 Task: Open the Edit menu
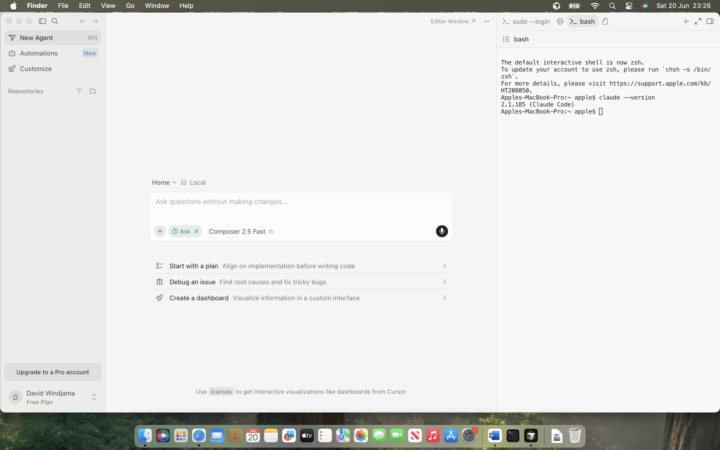point(84,6)
